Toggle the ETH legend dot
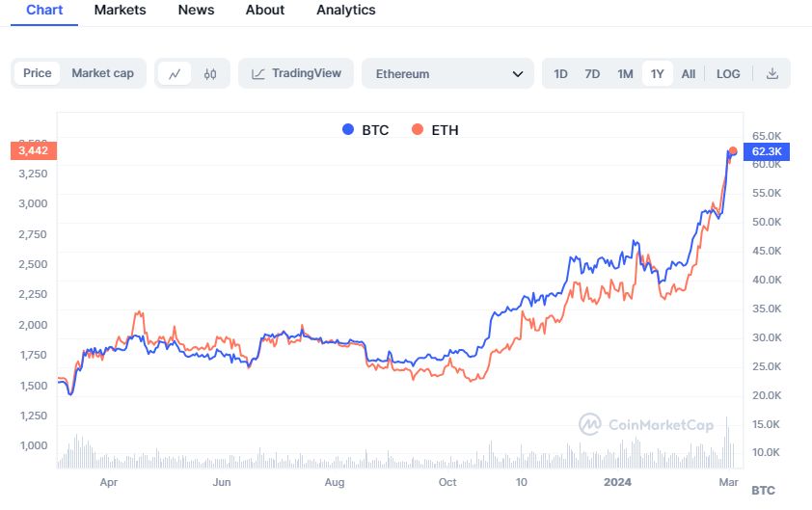Screen dimensions: 812x510 [x=417, y=129]
